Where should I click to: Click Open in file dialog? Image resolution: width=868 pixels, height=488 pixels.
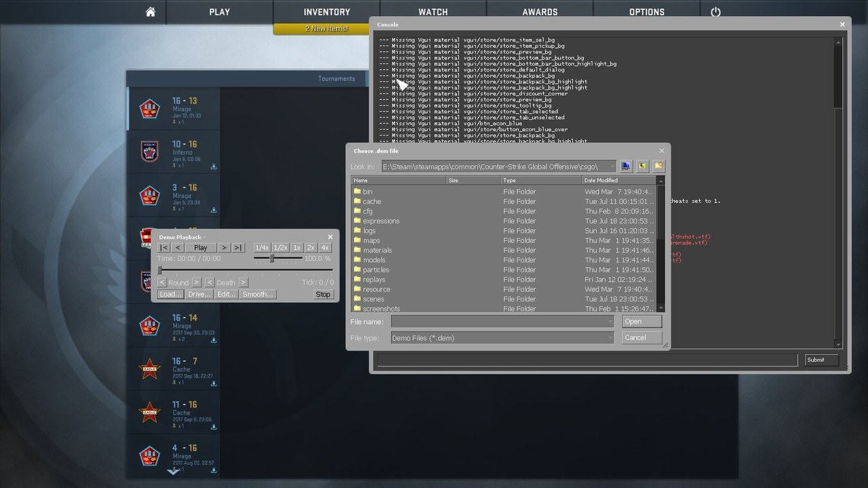tap(642, 321)
